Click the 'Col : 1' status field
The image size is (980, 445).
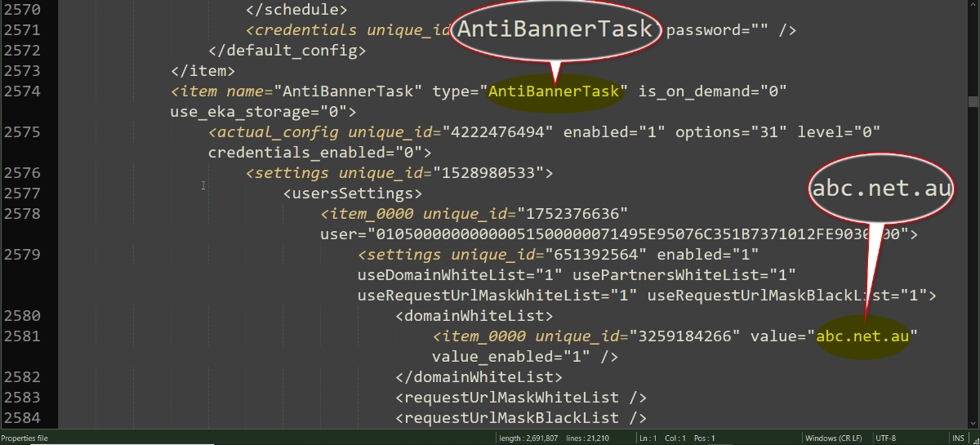[677, 438]
